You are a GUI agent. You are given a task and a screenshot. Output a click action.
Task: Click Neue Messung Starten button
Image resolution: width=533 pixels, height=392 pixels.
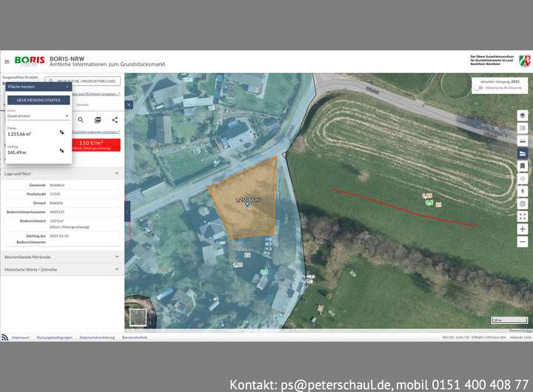click(x=38, y=100)
